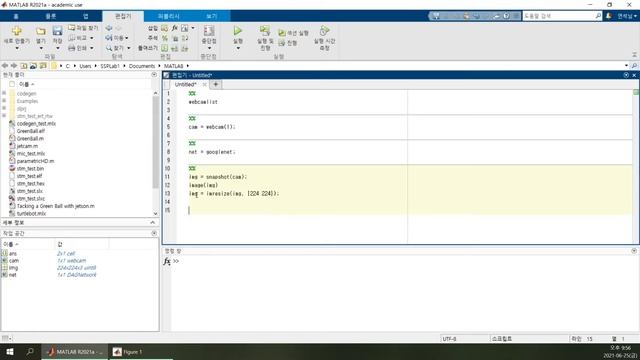Open the current folder panel actions menu

pyautogui.click(x=154, y=75)
